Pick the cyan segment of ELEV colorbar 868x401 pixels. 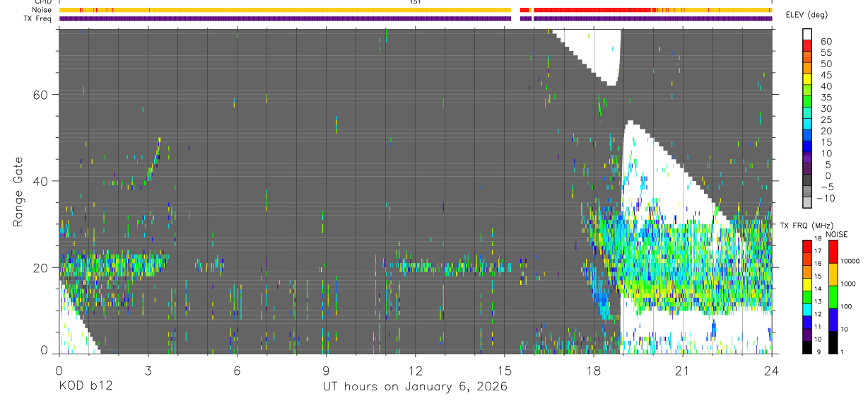pyautogui.click(x=807, y=124)
